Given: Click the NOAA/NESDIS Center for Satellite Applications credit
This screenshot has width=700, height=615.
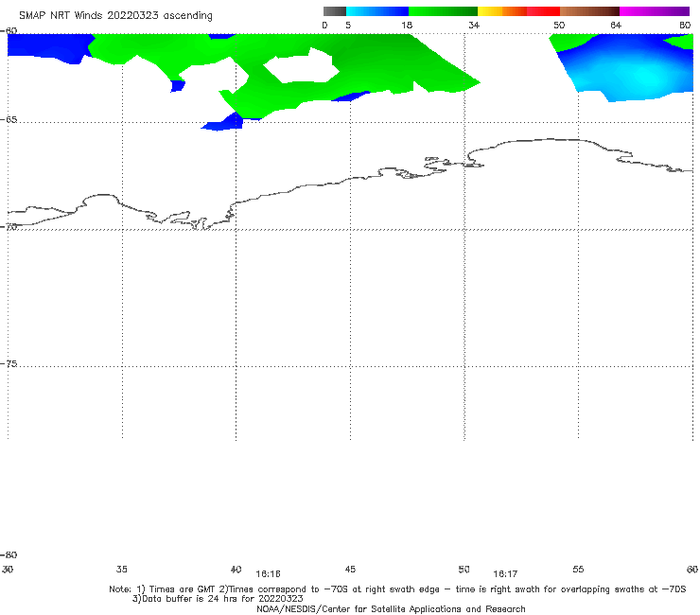Looking at the screenshot, I should coord(391,609).
